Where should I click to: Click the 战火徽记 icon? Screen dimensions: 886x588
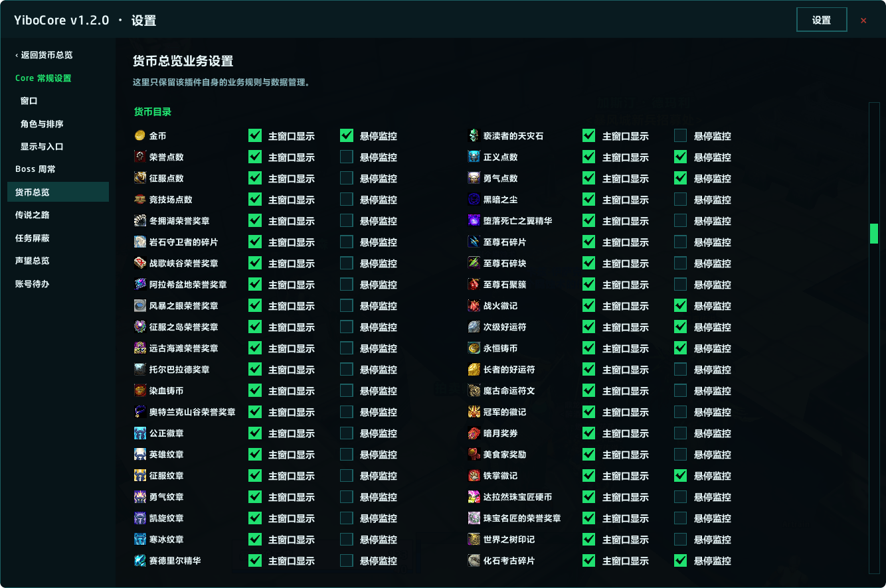(x=474, y=305)
